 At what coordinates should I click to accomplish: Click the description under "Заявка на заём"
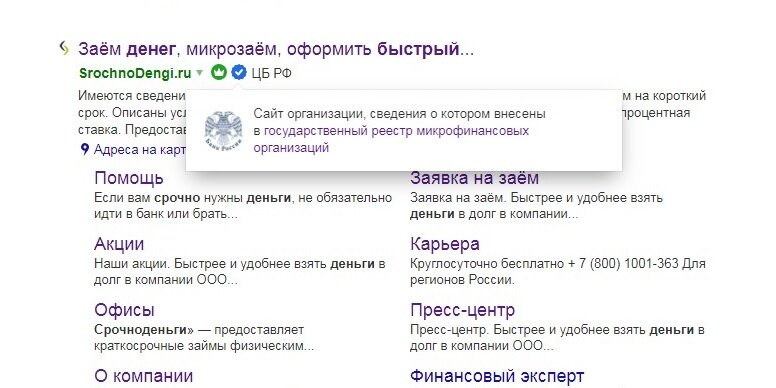[x=536, y=206]
